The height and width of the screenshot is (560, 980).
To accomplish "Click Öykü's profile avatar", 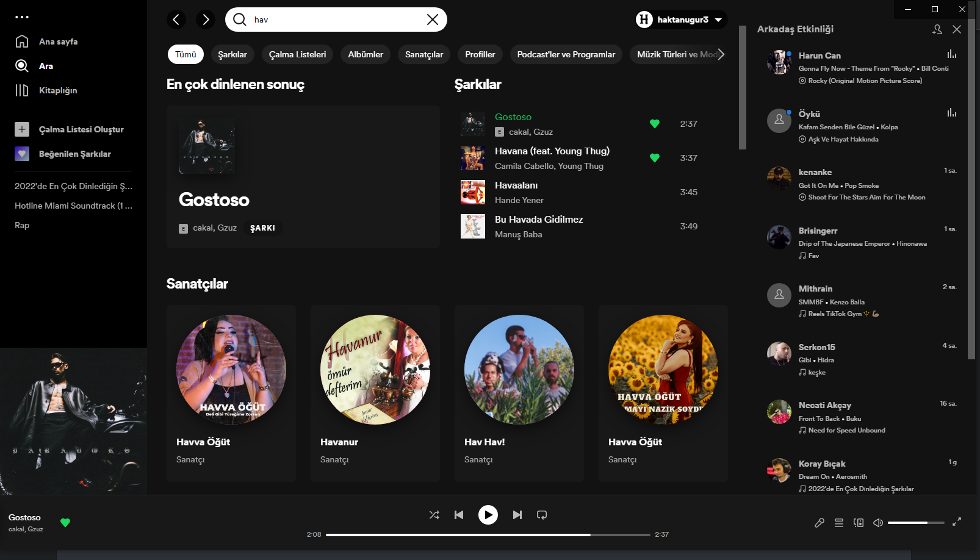I will click(779, 120).
